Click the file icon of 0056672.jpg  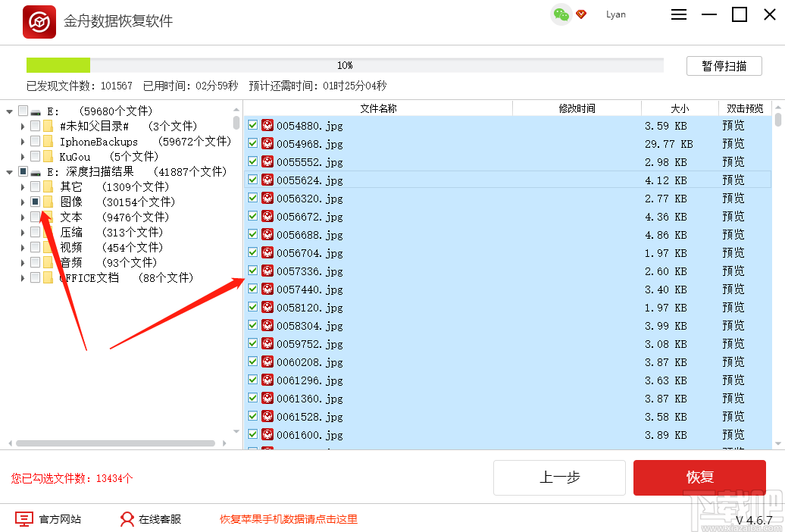tap(267, 217)
